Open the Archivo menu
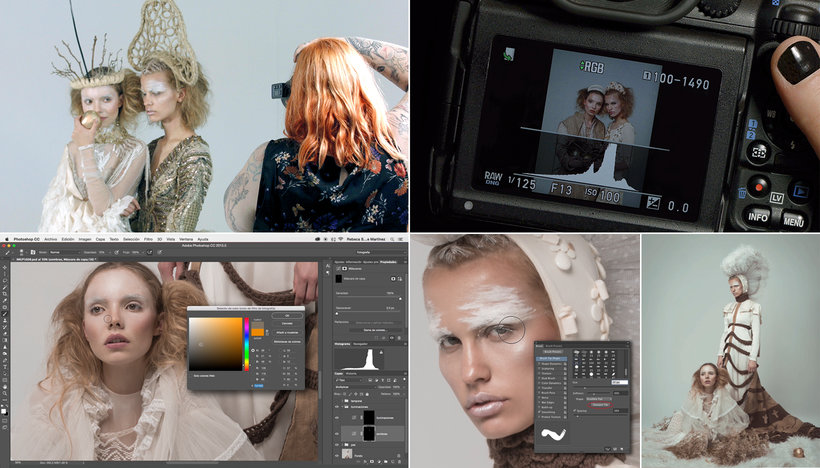 point(51,239)
